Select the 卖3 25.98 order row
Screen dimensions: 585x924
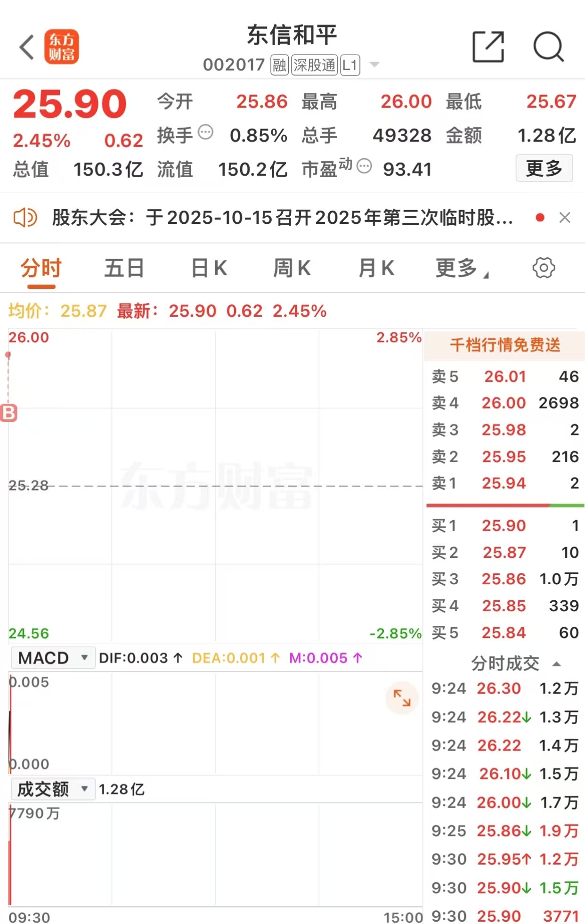tap(505, 430)
